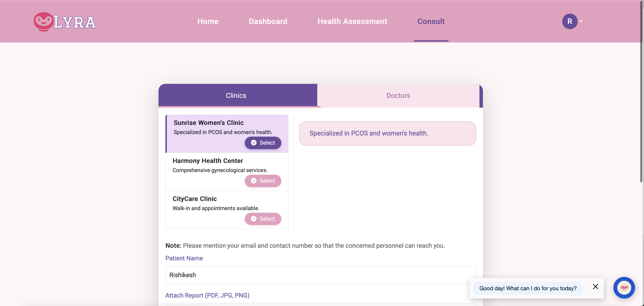The image size is (644, 306).
Task: Open Health Assessment from navigation
Action: tap(352, 22)
